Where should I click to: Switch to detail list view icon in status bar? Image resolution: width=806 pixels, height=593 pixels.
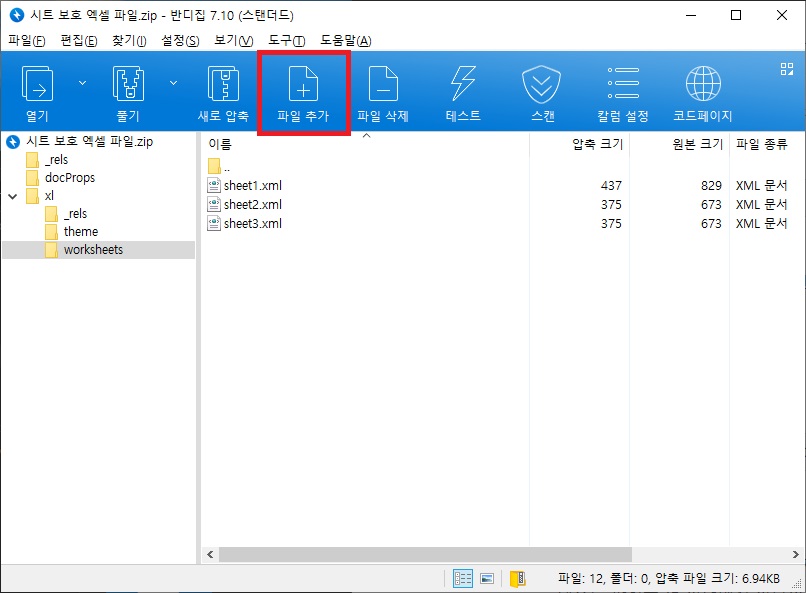(463, 579)
